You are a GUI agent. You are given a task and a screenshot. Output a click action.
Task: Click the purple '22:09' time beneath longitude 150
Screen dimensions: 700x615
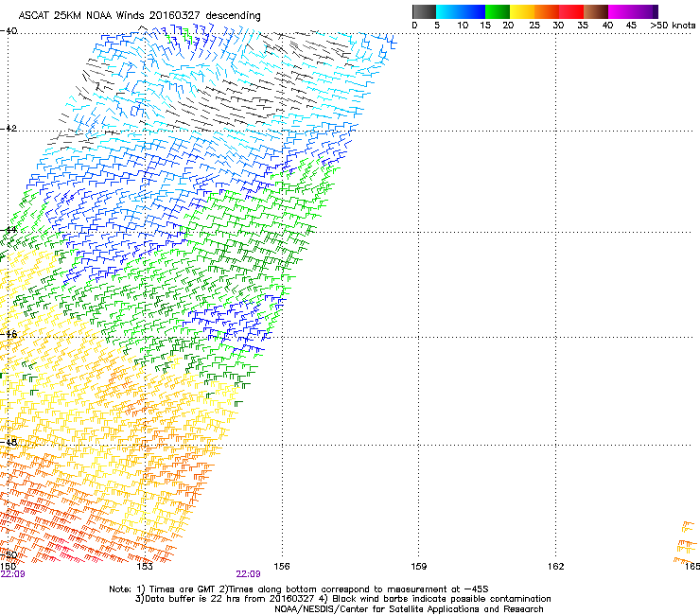click(x=13, y=574)
